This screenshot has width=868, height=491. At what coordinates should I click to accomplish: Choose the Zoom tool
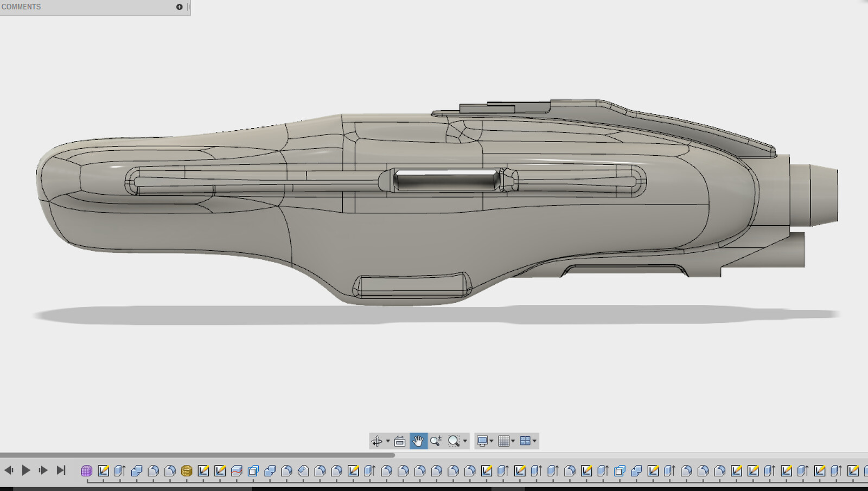tap(435, 441)
